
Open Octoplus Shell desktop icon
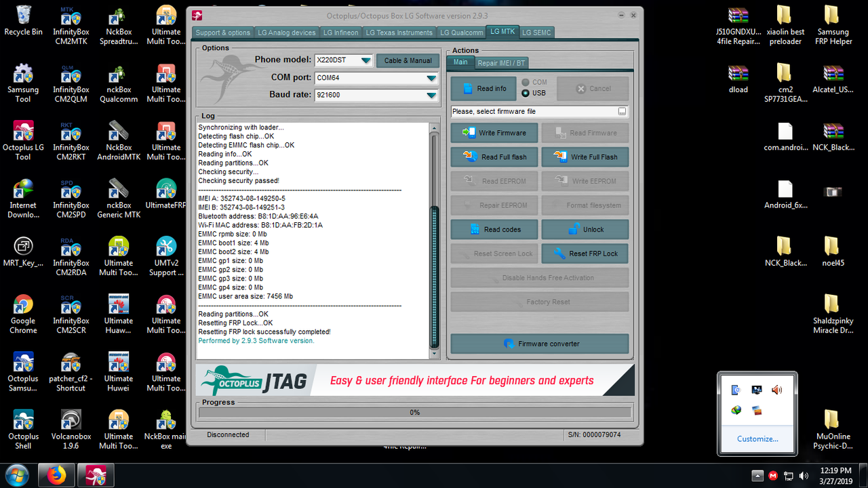(x=23, y=430)
